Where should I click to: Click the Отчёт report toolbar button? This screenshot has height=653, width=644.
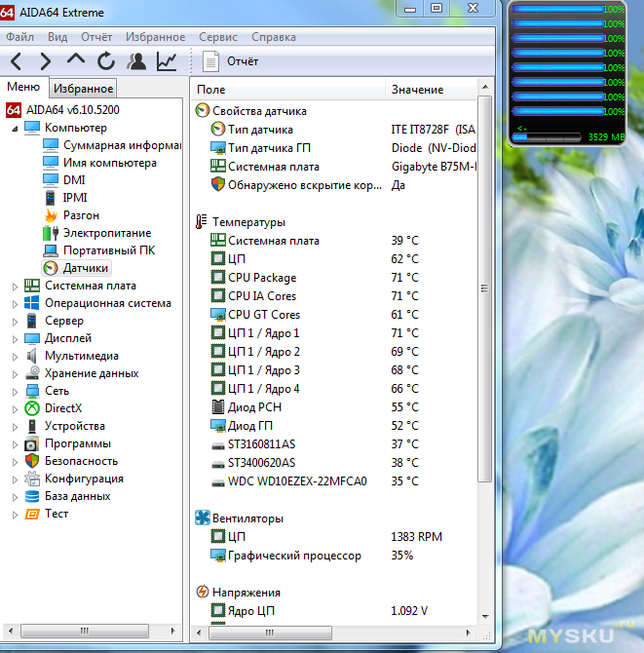coord(232,61)
